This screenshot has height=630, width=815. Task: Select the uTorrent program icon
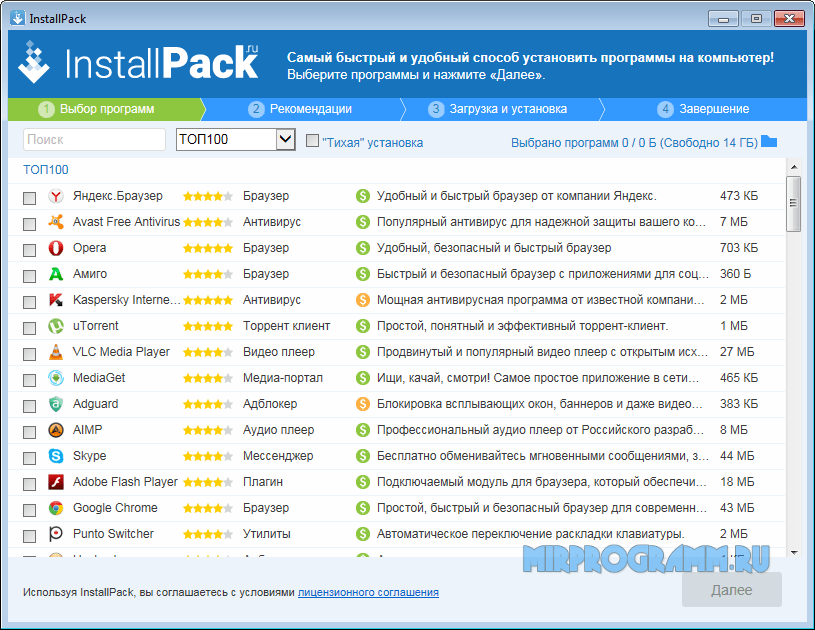(56, 326)
